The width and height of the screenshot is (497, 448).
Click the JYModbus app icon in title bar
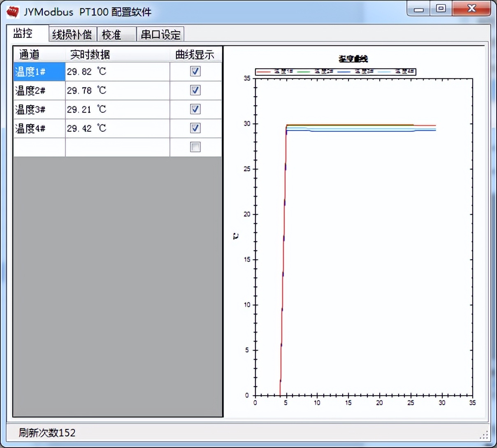(x=13, y=12)
